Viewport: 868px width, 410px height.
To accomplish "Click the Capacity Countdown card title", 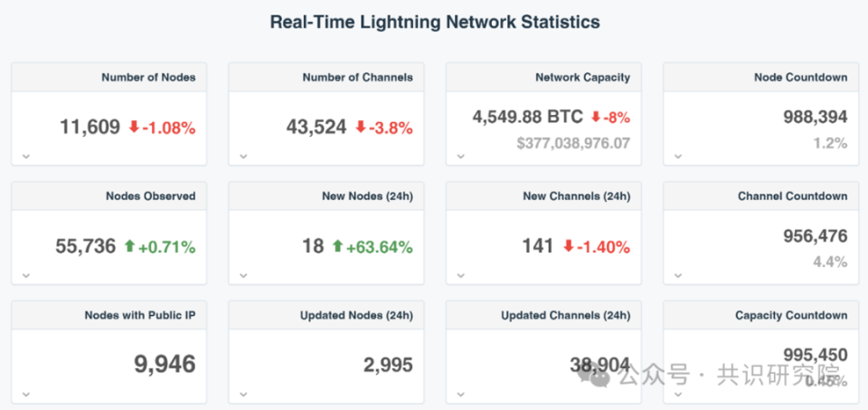I will click(x=791, y=315).
